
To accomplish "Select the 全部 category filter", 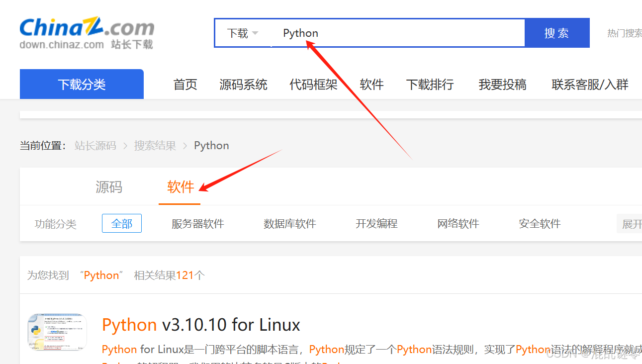I will pyautogui.click(x=122, y=224).
